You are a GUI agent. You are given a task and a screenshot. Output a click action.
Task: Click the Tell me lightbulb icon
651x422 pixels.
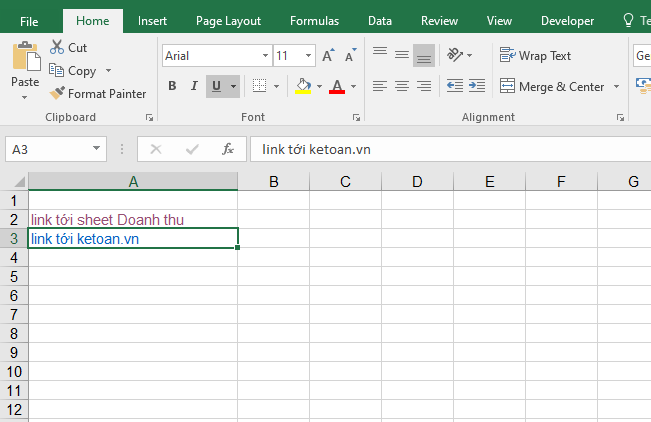[x=629, y=20]
